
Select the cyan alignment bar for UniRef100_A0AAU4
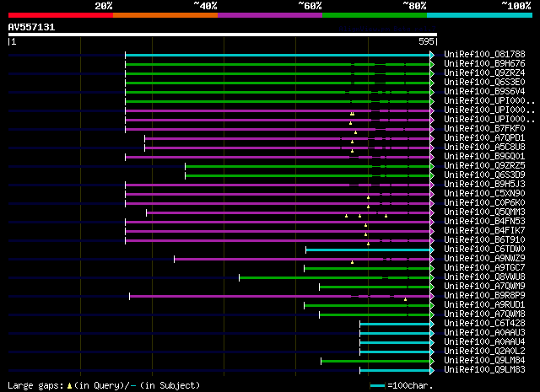395,343
